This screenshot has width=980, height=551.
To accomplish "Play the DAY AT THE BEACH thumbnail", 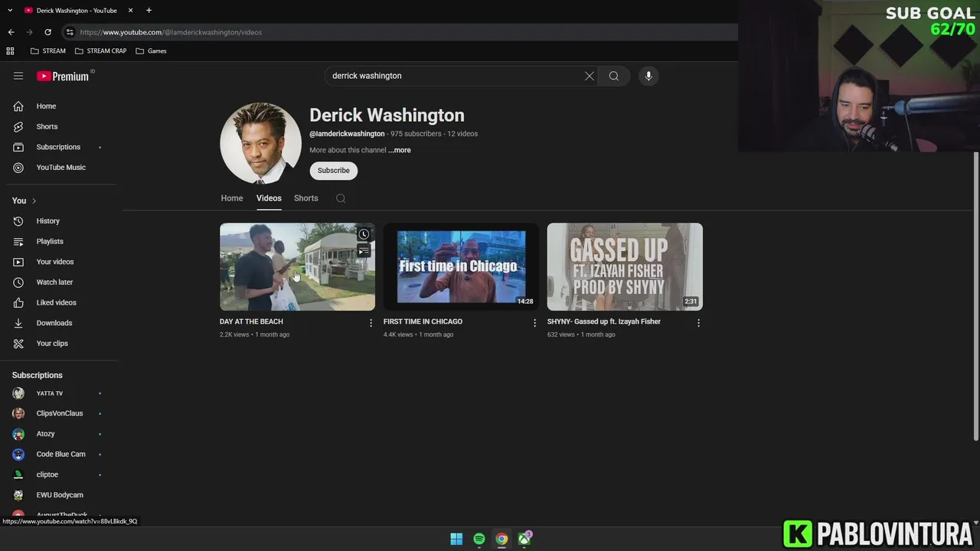I will click(x=297, y=266).
